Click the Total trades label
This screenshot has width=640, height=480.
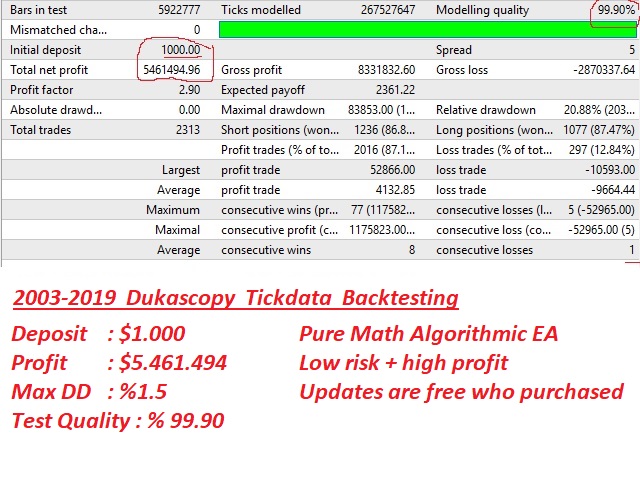click(40, 130)
